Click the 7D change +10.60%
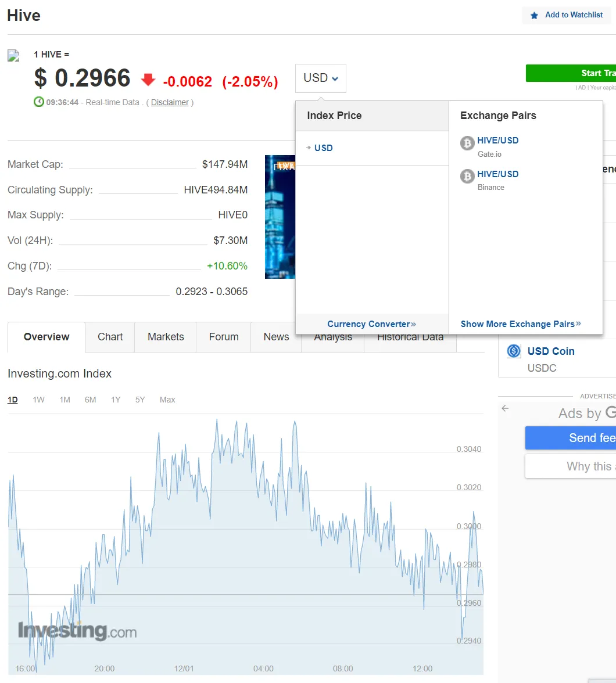 tap(227, 266)
